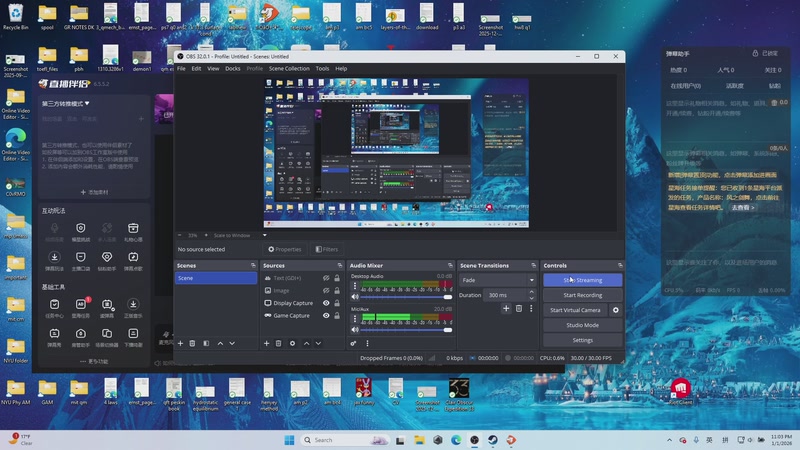This screenshot has height=450, width=800.
Task: Open advanced audio properties gears icon
Action: click(353, 343)
